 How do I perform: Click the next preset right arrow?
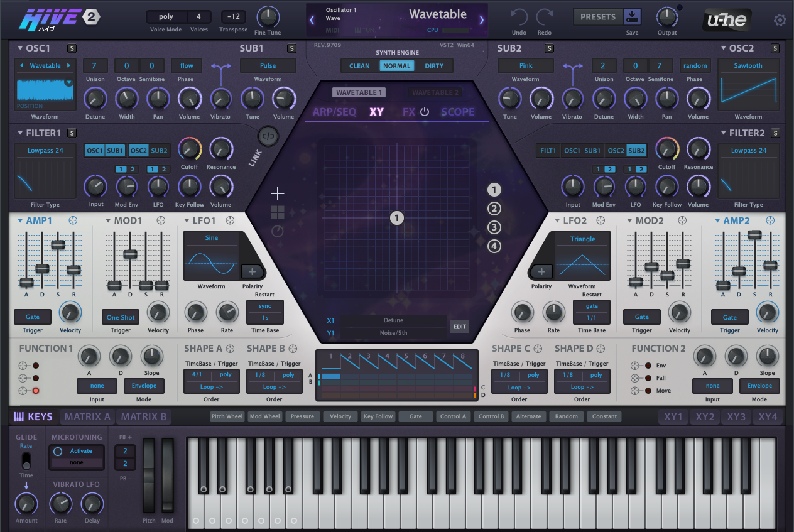point(482,20)
